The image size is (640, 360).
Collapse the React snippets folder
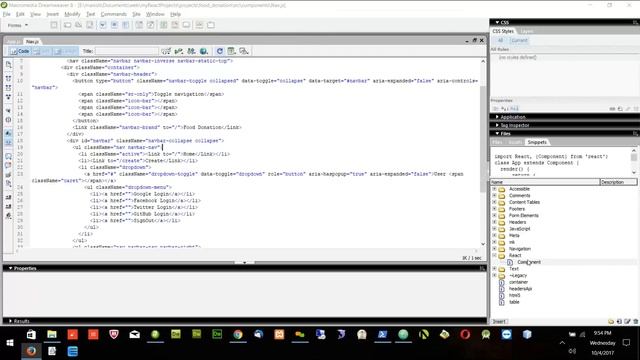[494, 255]
